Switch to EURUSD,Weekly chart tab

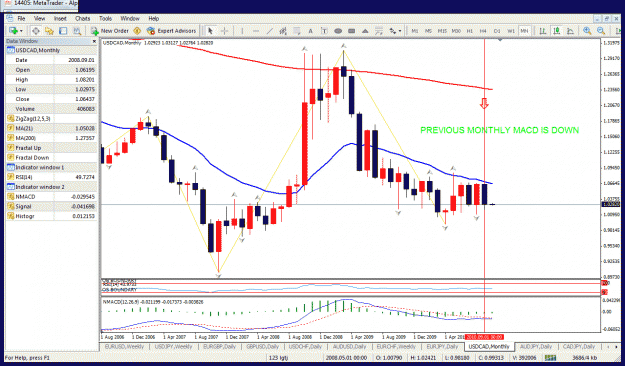point(124,347)
